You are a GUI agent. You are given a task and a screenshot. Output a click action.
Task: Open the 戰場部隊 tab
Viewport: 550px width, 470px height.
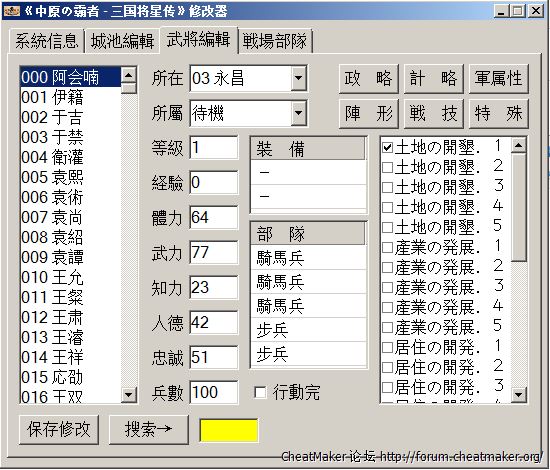275,41
